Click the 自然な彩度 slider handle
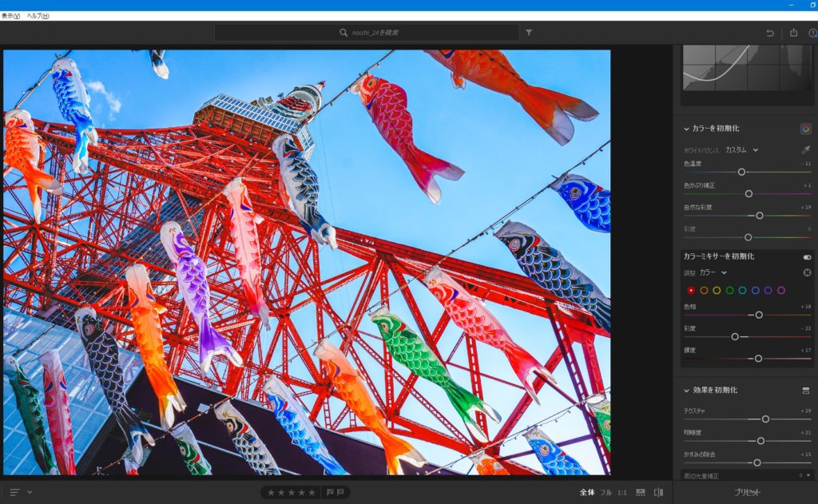The height and width of the screenshot is (504, 818). pyautogui.click(x=760, y=216)
